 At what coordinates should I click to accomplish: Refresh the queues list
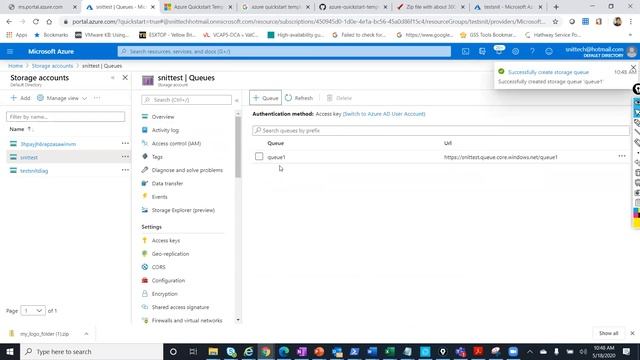(299, 98)
